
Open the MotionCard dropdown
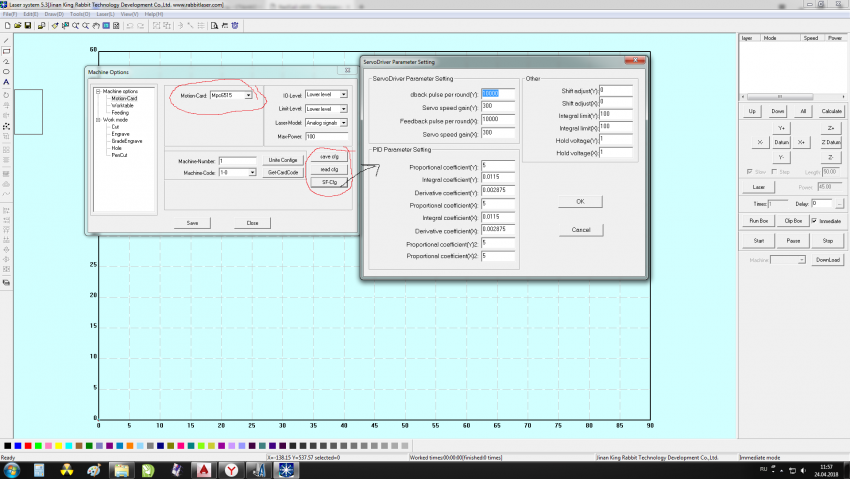click(248, 95)
